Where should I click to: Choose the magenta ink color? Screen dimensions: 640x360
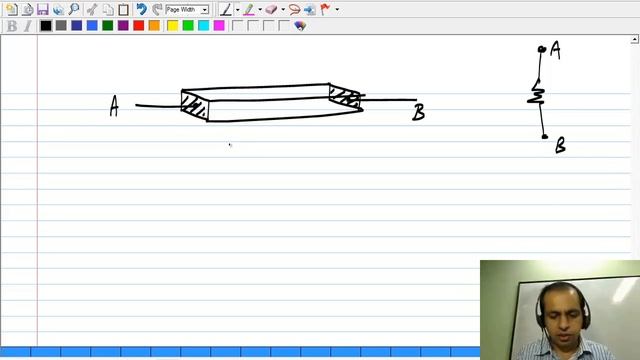[x=219, y=26]
